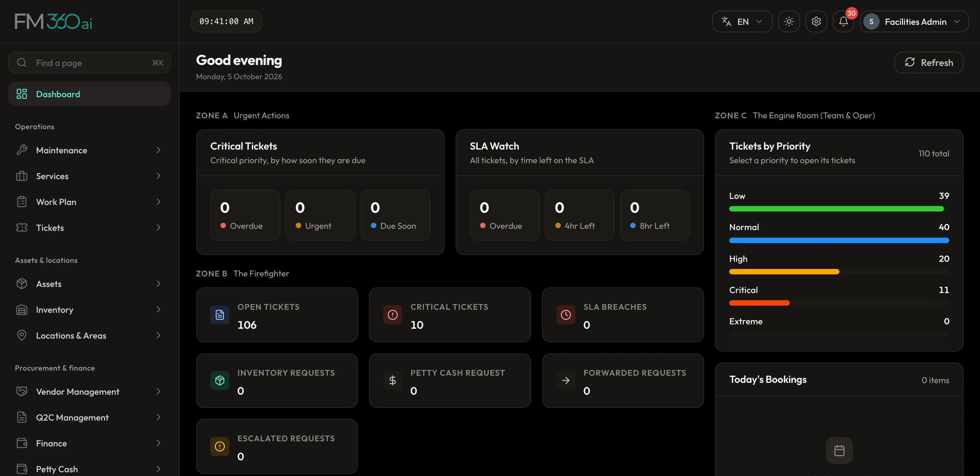Open Petty Cash sidebar item
This screenshot has width=980, height=476.
point(89,469)
